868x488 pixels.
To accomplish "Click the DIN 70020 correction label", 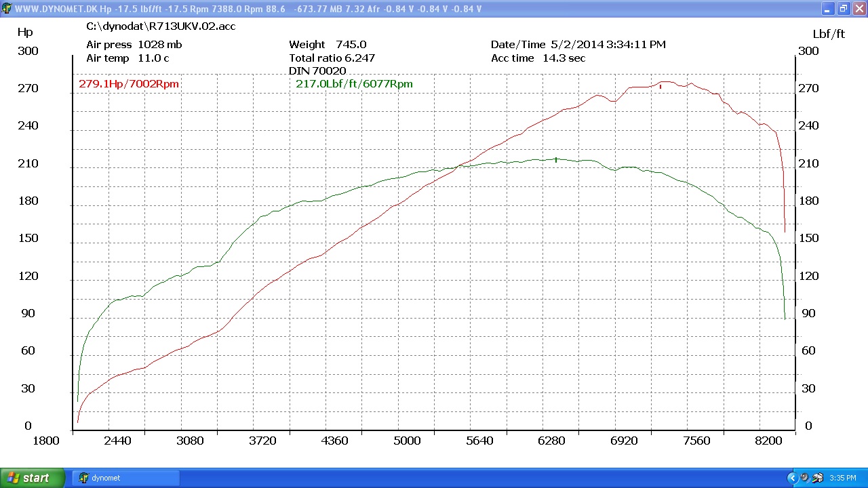I will click(317, 71).
